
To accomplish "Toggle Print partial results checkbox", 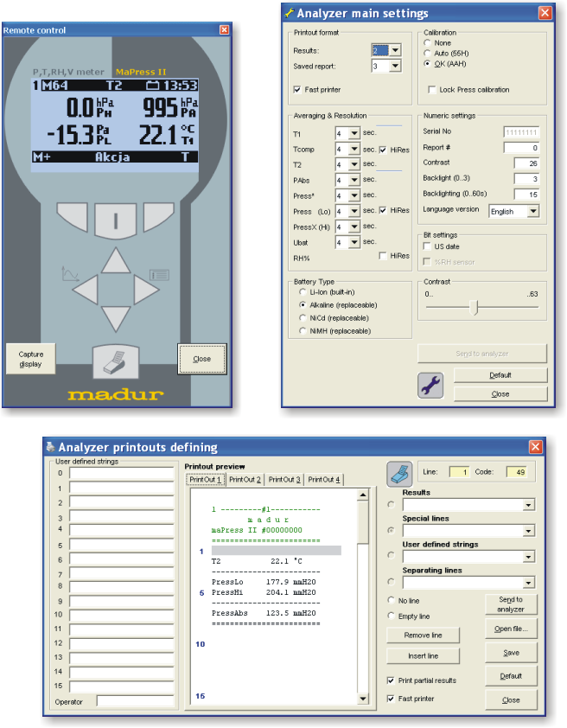I will click(x=391, y=680).
